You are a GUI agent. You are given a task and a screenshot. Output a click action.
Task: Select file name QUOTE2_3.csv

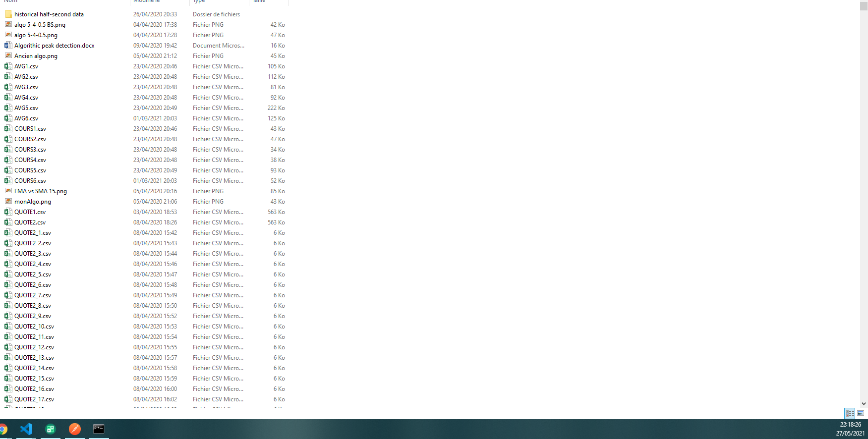pos(33,254)
